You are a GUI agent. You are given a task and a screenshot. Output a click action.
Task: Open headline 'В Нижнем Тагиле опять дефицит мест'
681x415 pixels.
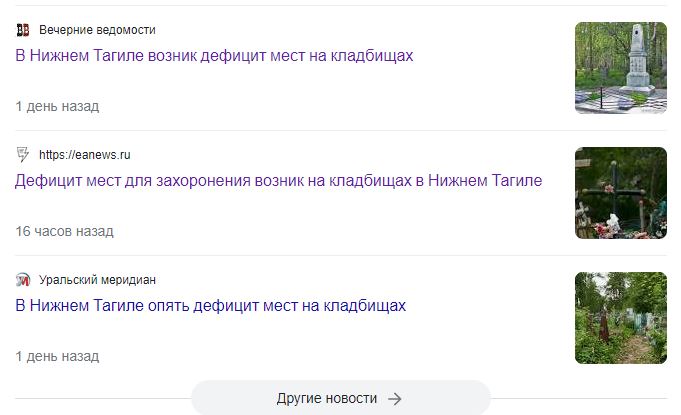coord(211,306)
